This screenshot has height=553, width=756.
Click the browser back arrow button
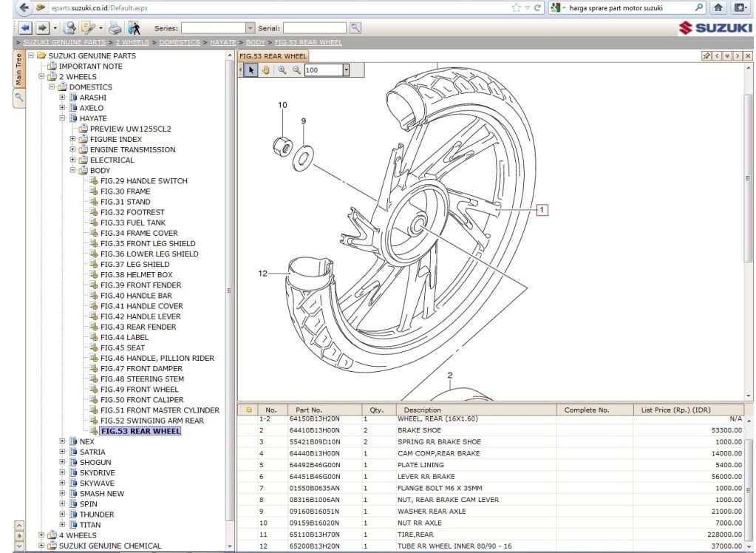[x=24, y=7]
